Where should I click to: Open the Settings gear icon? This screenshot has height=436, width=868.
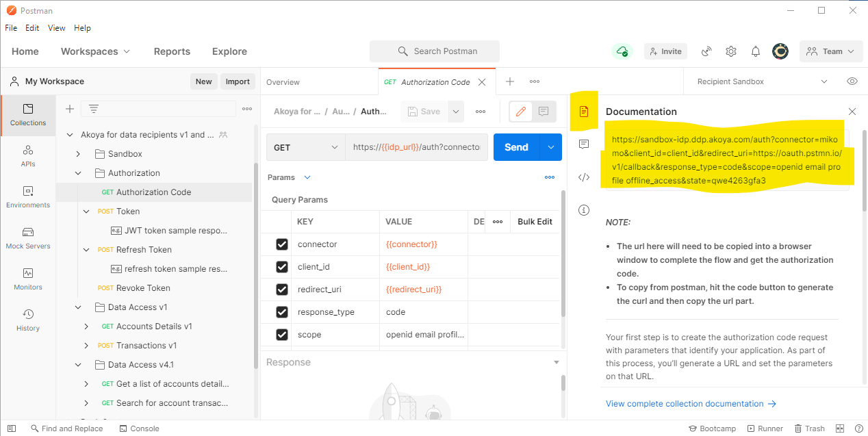pyautogui.click(x=731, y=51)
